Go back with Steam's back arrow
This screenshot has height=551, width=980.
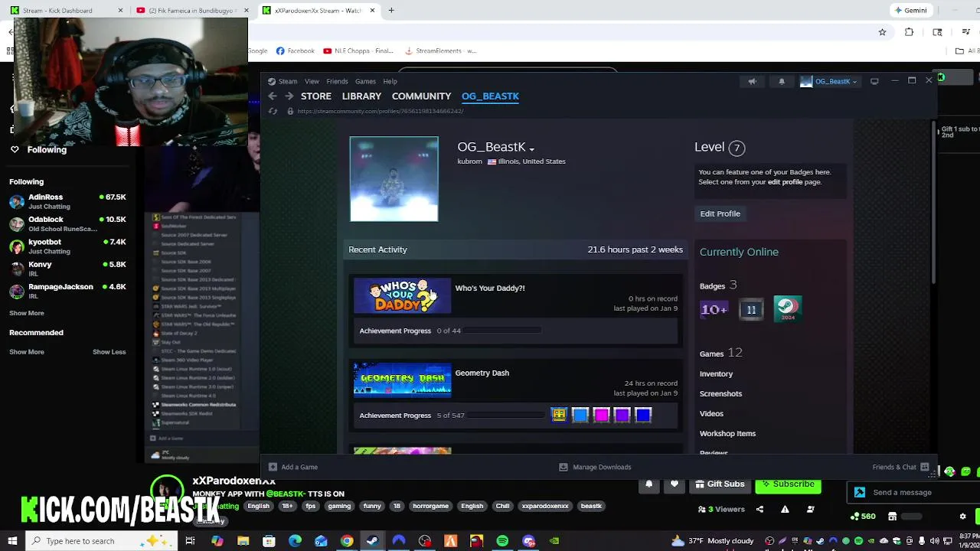tap(273, 96)
